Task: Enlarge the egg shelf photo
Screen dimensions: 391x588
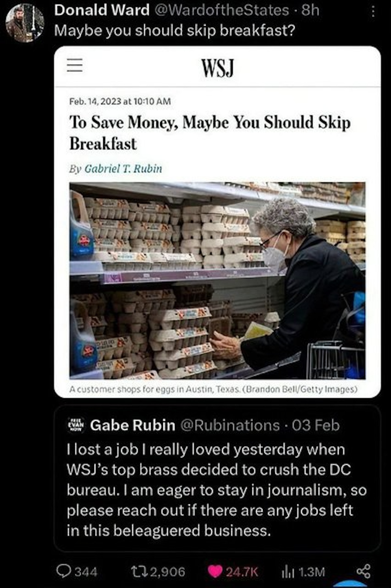Action: [217, 280]
